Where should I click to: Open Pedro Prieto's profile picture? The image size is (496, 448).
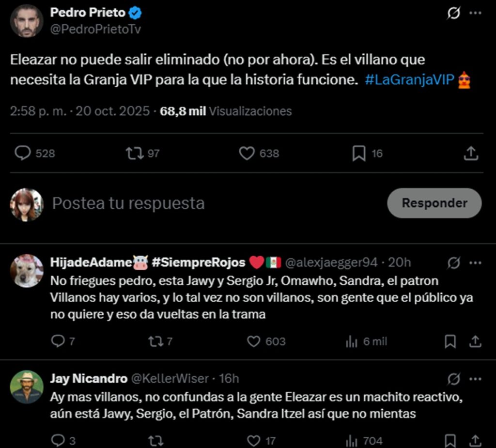coord(27,20)
